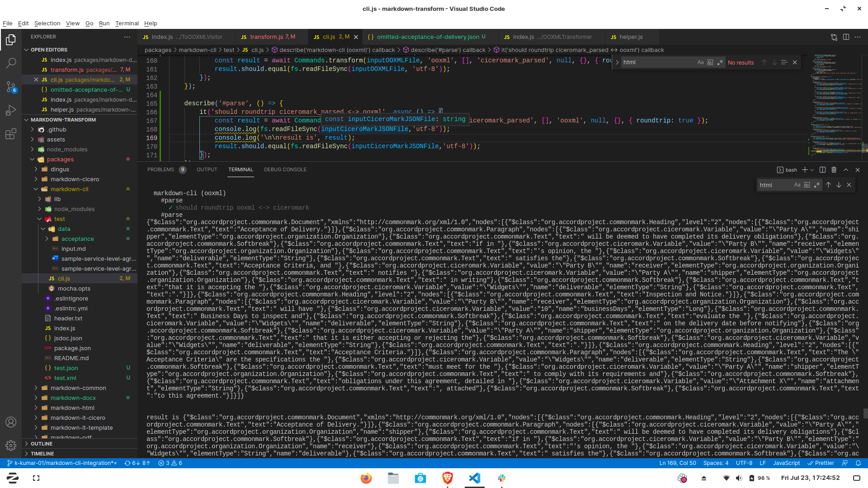The width and height of the screenshot is (868, 488).
Task: Open the Search view in activity bar
Action: [11, 63]
